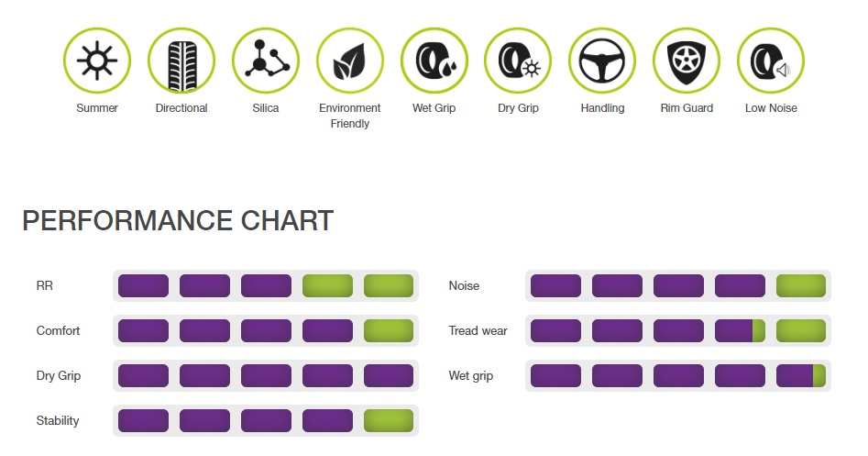Select the Rim Guard shield icon
868x456 pixels.
[687, 61]
